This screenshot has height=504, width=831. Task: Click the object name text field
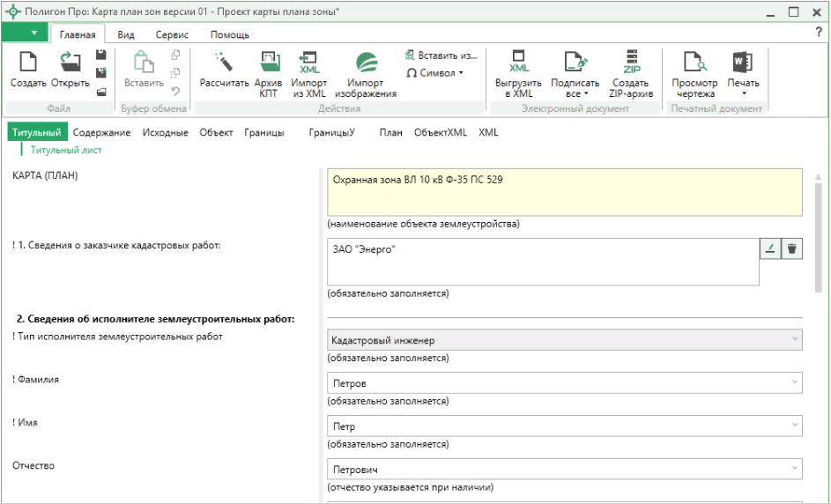564,192
